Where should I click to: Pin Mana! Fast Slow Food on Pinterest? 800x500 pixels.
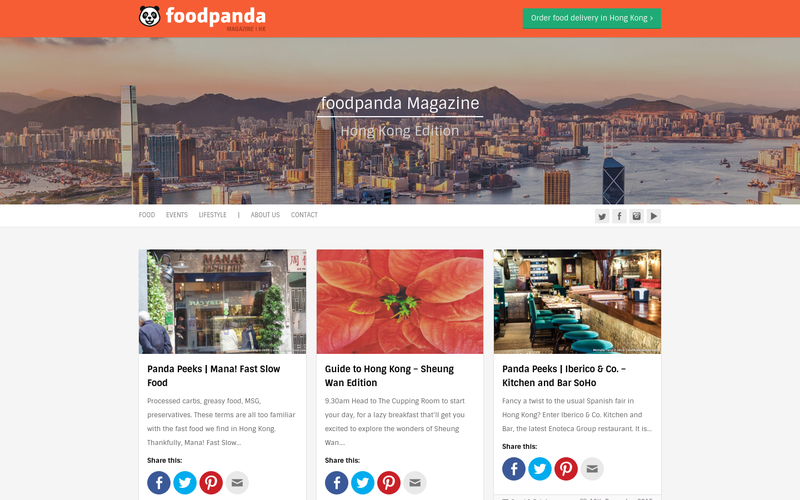(x=211, y=483)
